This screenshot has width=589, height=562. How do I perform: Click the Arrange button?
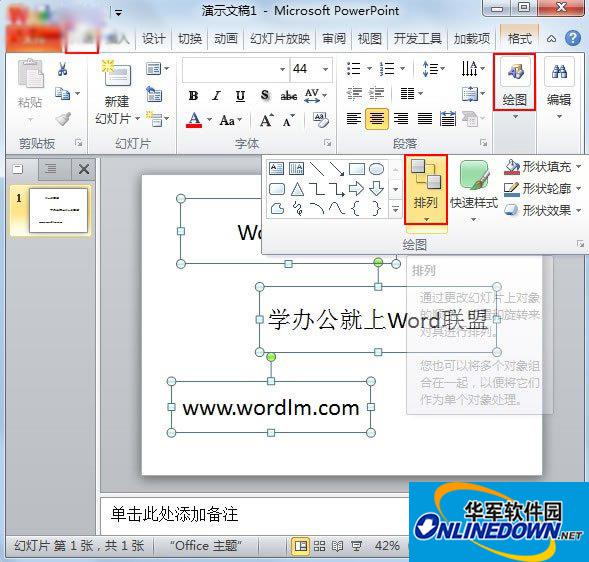pyautogui.click(x=426, y=189)
